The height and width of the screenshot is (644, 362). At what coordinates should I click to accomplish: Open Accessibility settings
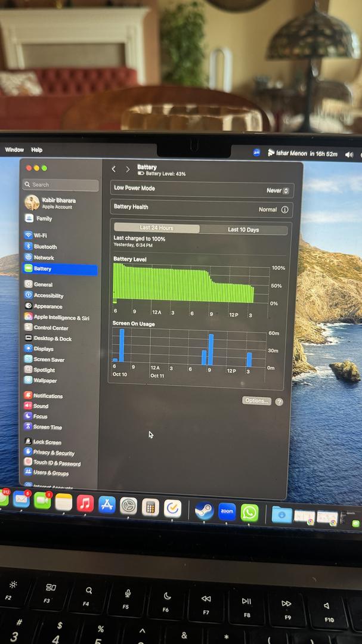point(48,296)
